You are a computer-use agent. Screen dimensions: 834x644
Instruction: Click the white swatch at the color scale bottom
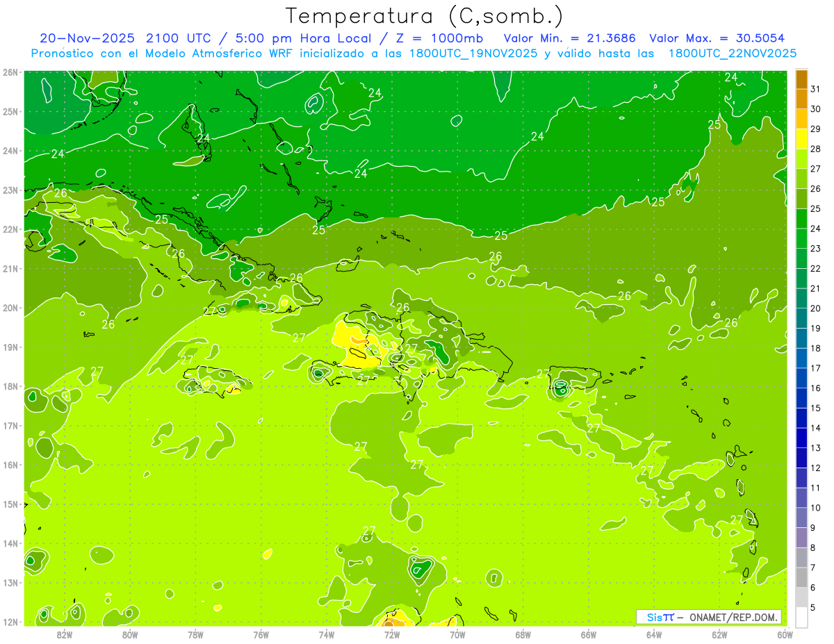click(801, 617)
